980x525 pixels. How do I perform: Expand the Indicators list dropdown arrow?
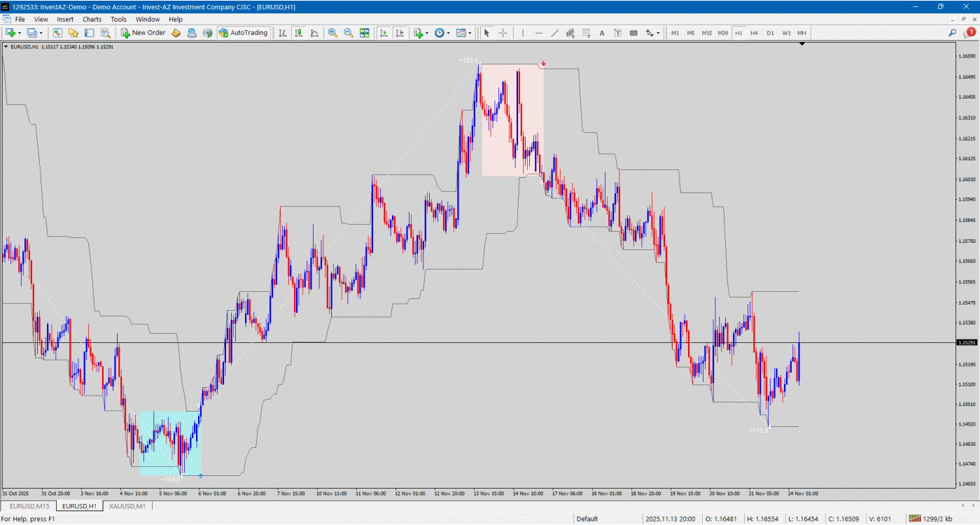[426, 33]
